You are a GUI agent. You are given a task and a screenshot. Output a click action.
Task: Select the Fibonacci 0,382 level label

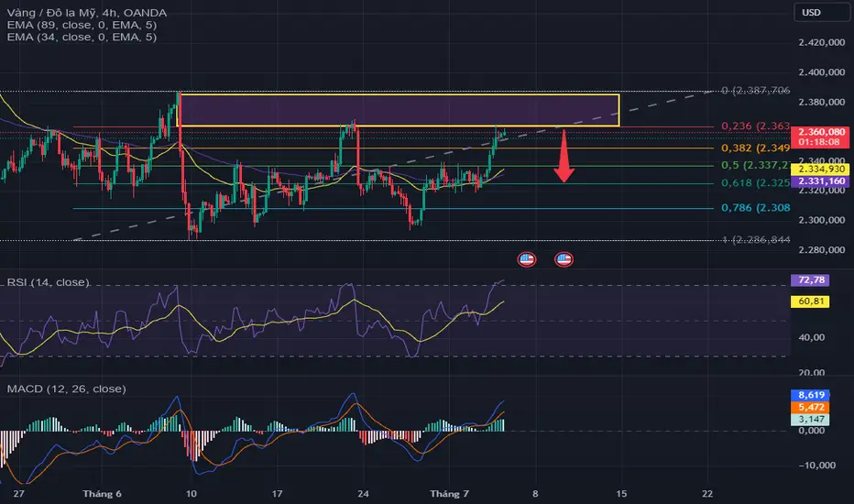pyautogui.click(x=755, y=148)
